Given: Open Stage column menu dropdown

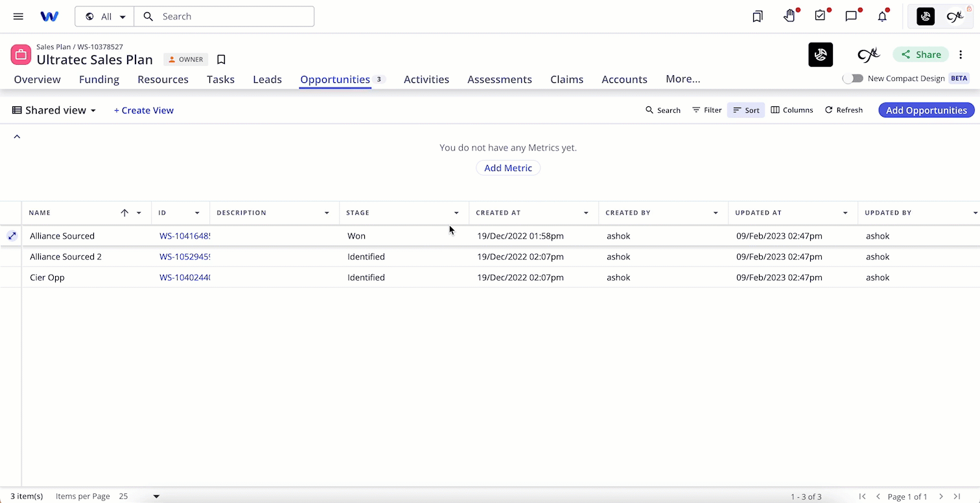Looking at the screenshot, I should point(456,213).
